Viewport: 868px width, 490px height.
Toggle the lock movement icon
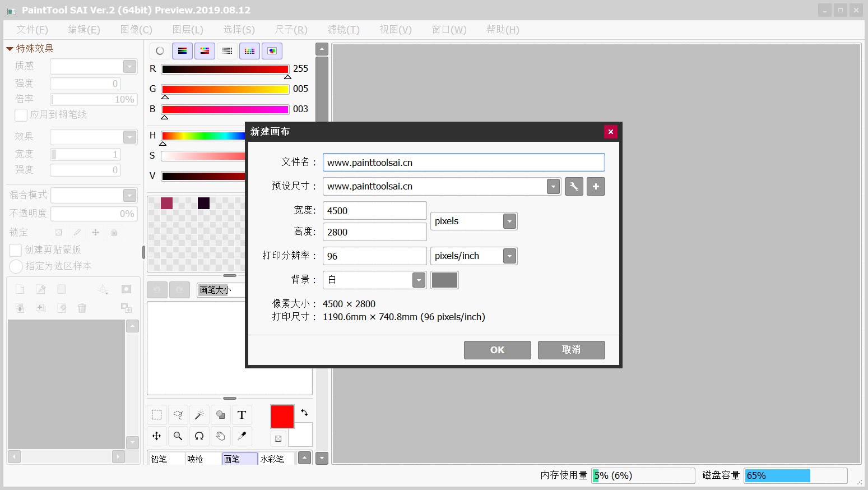95,232
